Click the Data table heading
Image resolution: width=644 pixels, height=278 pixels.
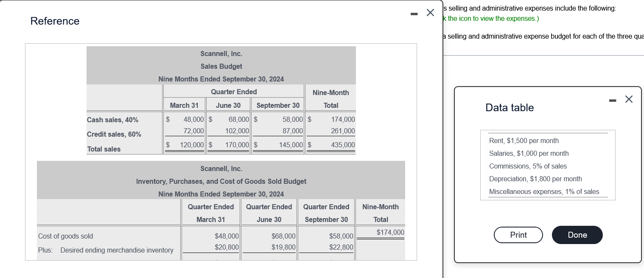click(509, 107)
